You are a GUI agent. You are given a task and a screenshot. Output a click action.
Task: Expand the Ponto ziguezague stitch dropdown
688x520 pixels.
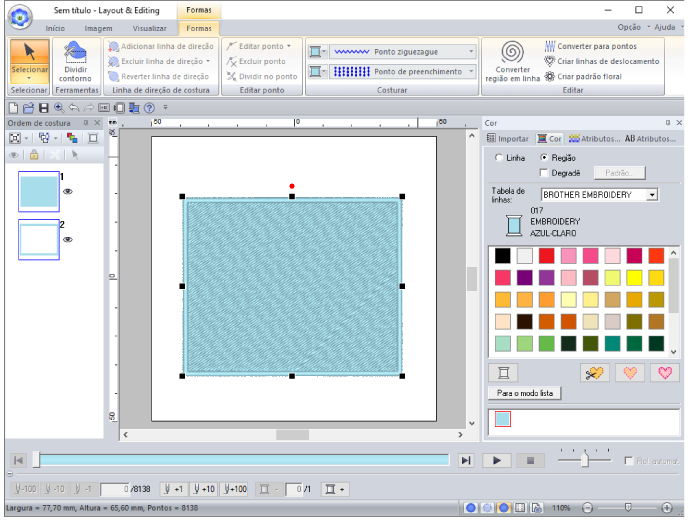pyautogui.click(x=471, y=51)
